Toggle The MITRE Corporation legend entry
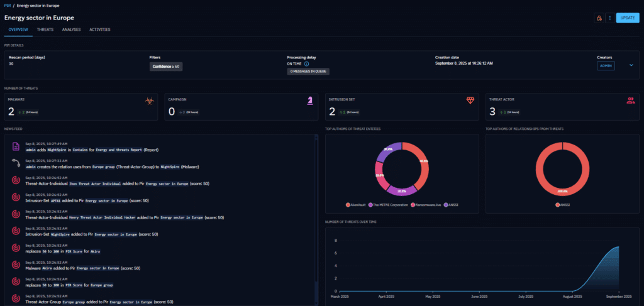The height and width of the screenshot is (306, 644). (x=392, y=205)
